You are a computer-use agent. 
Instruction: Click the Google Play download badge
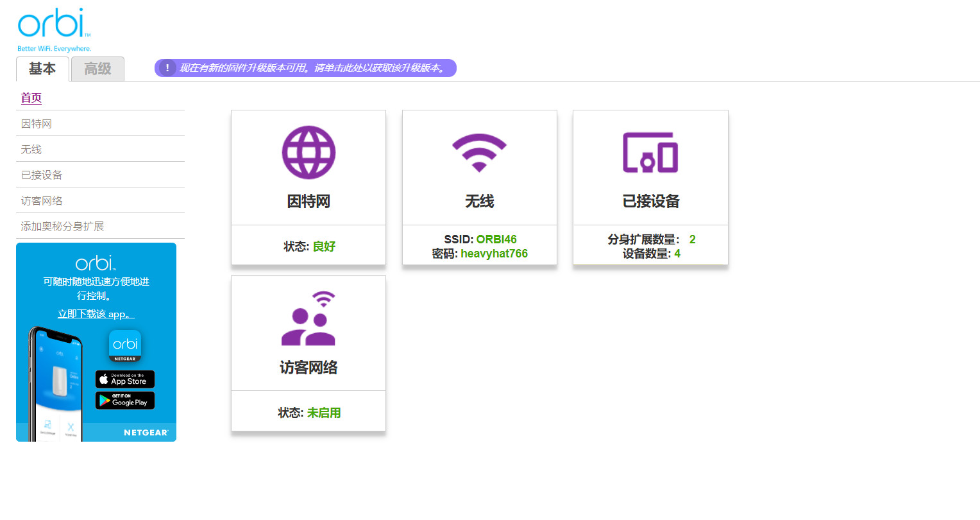click(125, 400)
